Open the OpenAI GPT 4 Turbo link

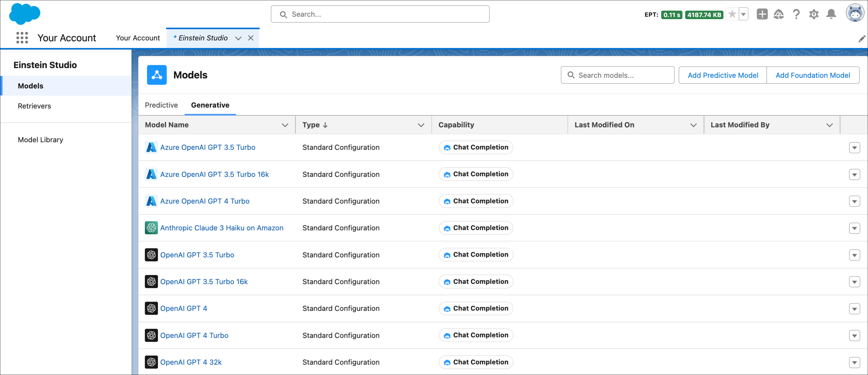[x=194, y=336]
